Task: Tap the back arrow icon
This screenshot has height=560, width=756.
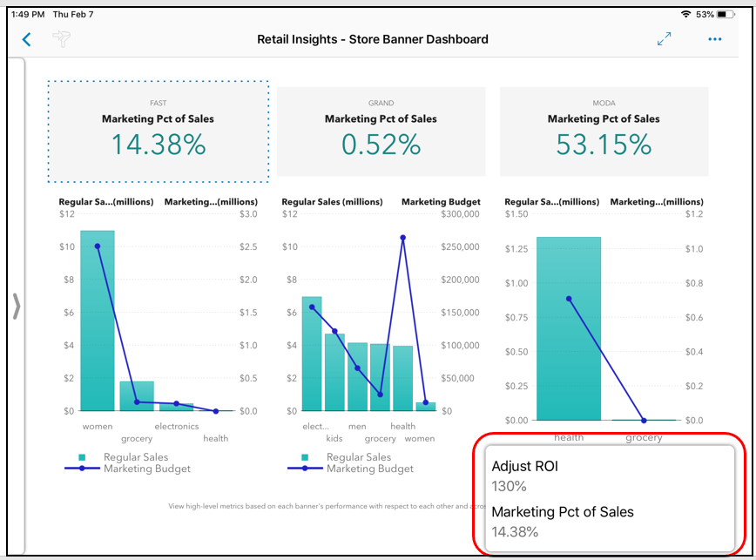Action: [26, 39]
